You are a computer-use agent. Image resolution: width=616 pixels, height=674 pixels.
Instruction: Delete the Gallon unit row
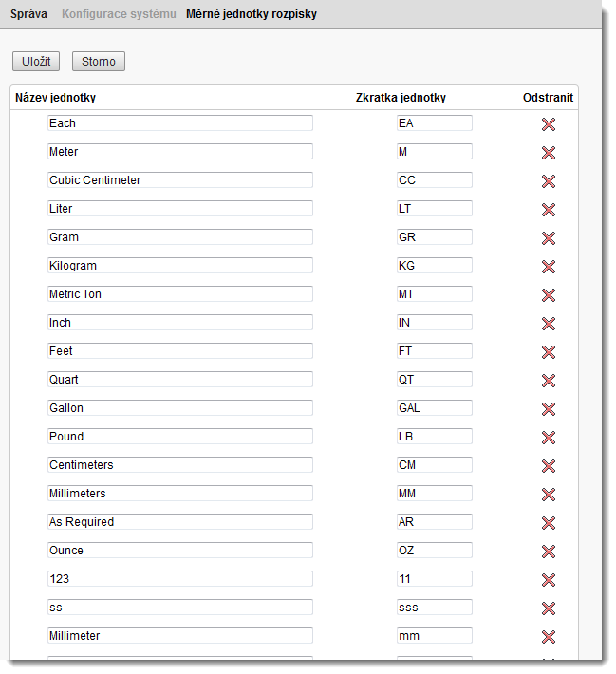coord(548,409)
